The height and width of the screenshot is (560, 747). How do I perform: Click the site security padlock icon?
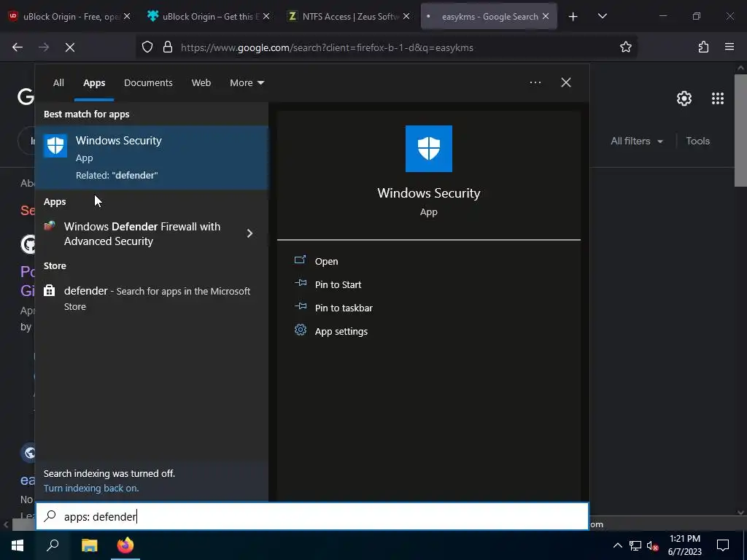168,47
